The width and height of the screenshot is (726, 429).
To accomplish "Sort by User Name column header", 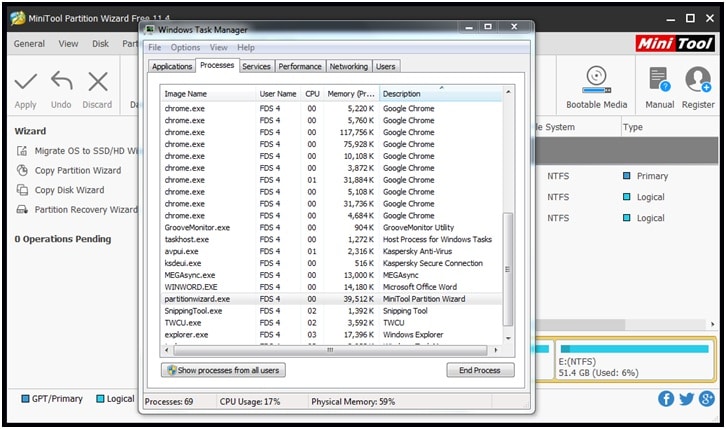I will coord(278,93).
